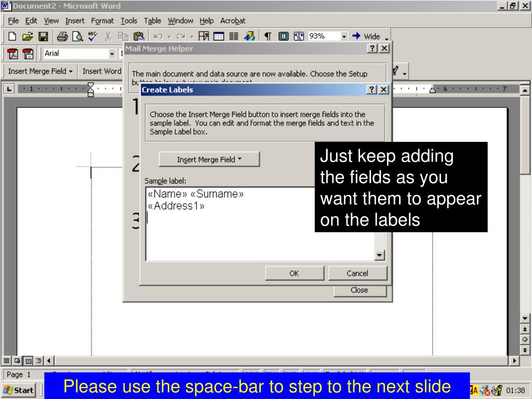The image size is (532, 399).
Task: Click the Convert to Adobe PDF icon
Action: (x=12, y=54)
